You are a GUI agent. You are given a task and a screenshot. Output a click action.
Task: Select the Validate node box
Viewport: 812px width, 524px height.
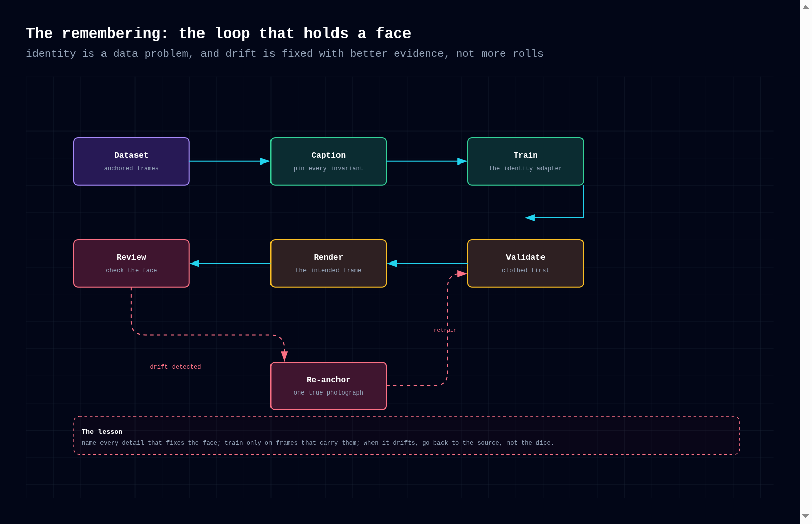pyautogui.click(x=526, y=264)
